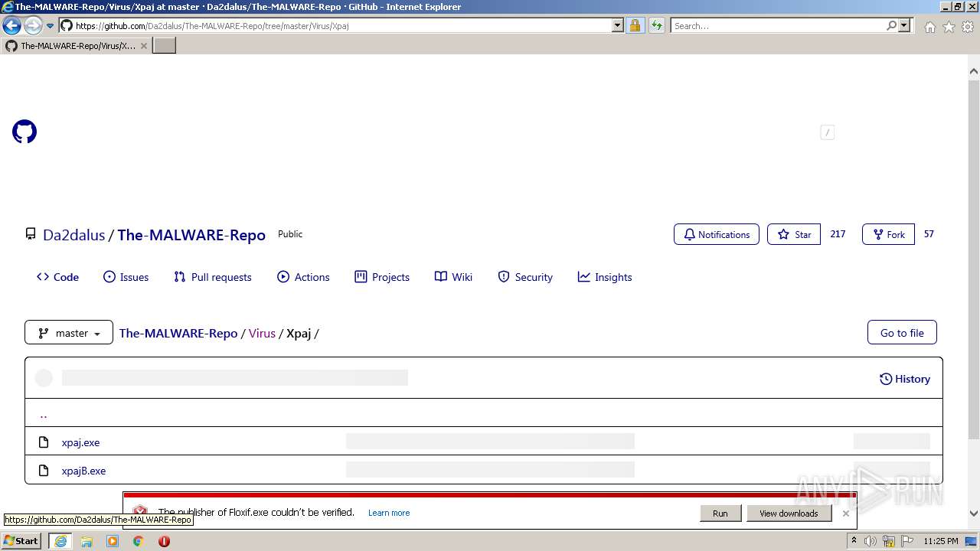
Task: View the 217 stargazers count
Action: [x=838, y=234]
